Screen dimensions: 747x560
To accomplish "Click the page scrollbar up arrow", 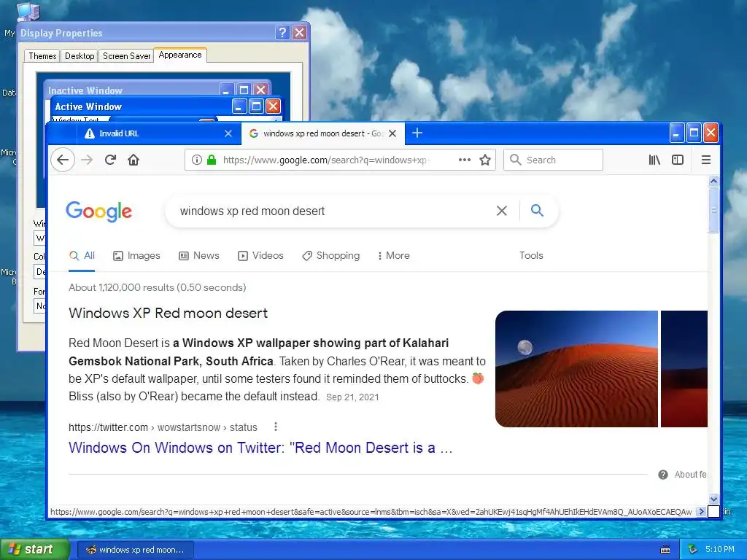I will pos(713,181).
